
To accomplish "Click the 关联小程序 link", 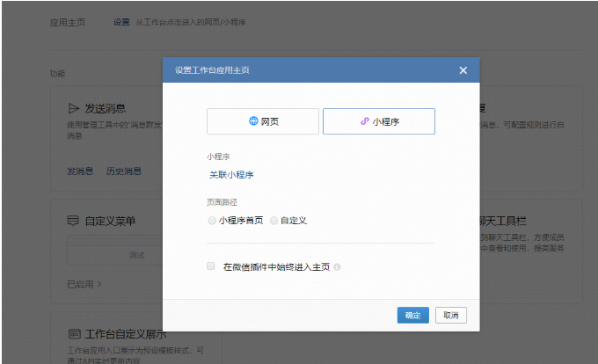I will (231, 174).
